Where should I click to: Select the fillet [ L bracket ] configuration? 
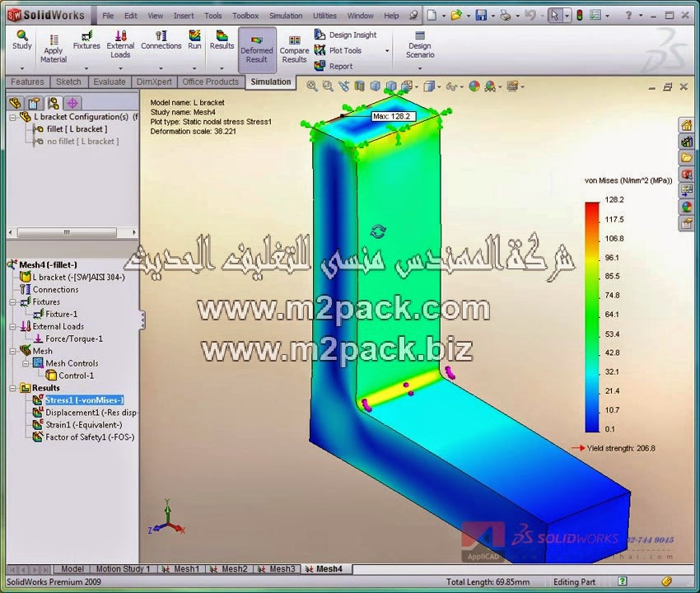pyautogui.click(x=77, y=129)
